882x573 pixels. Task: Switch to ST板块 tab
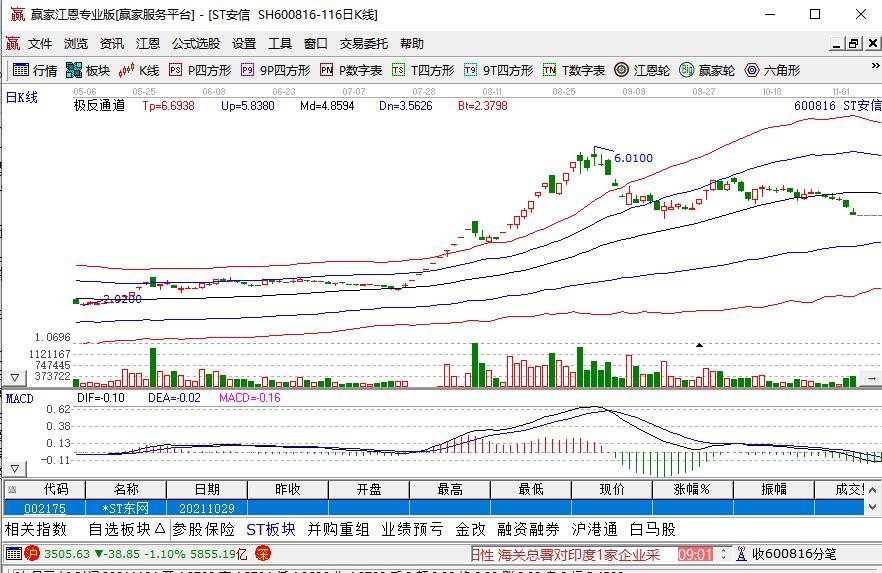pyautogui.click(x=271, y=529)
